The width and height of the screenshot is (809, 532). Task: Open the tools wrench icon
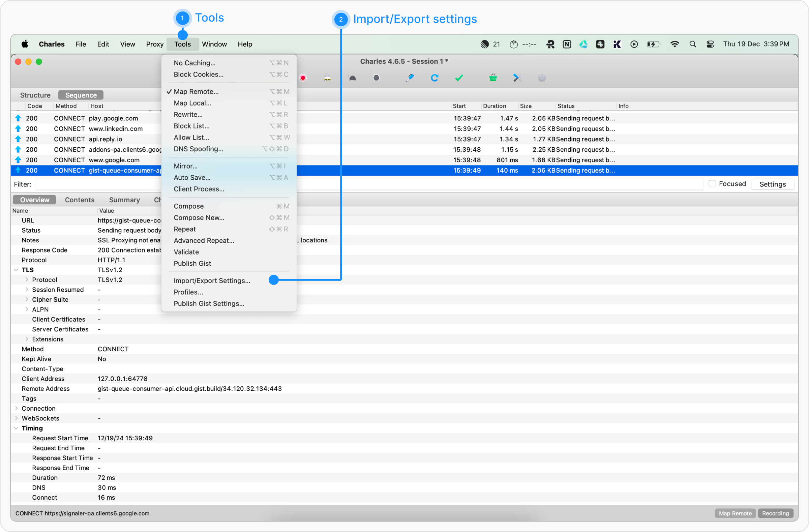(x=517, y=78)
